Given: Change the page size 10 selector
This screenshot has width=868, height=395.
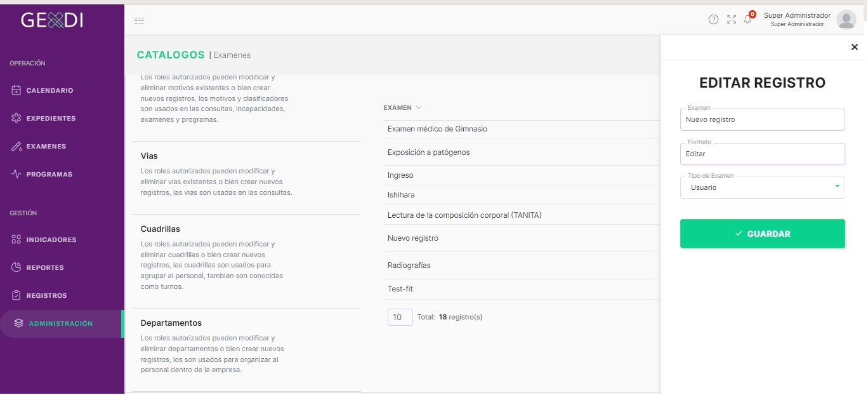Looking at the screenshot, I should point(400,317).
